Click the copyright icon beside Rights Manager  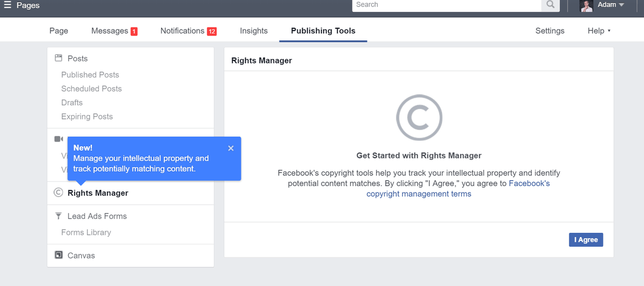pyautogui.click(x=58, y=192)
